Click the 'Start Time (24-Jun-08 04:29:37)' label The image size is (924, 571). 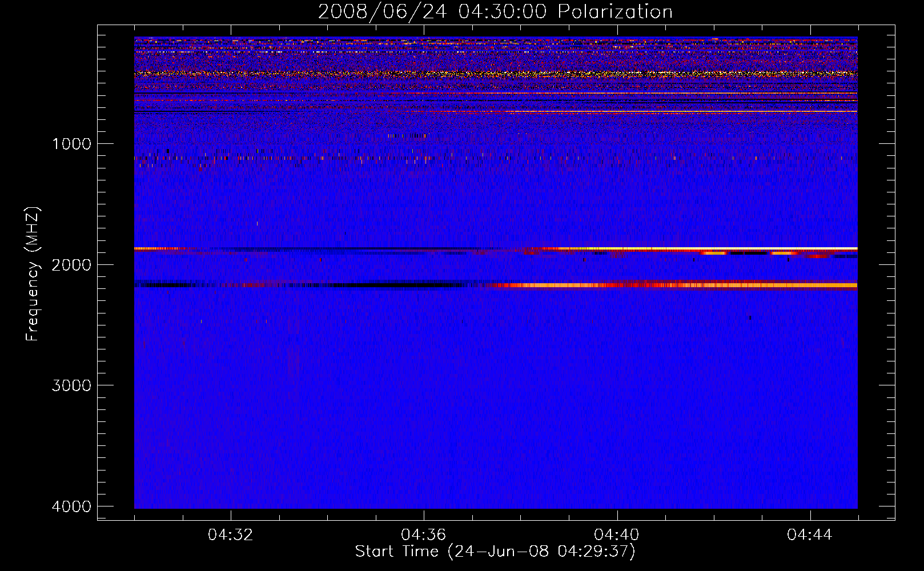(x=495, y=552)
